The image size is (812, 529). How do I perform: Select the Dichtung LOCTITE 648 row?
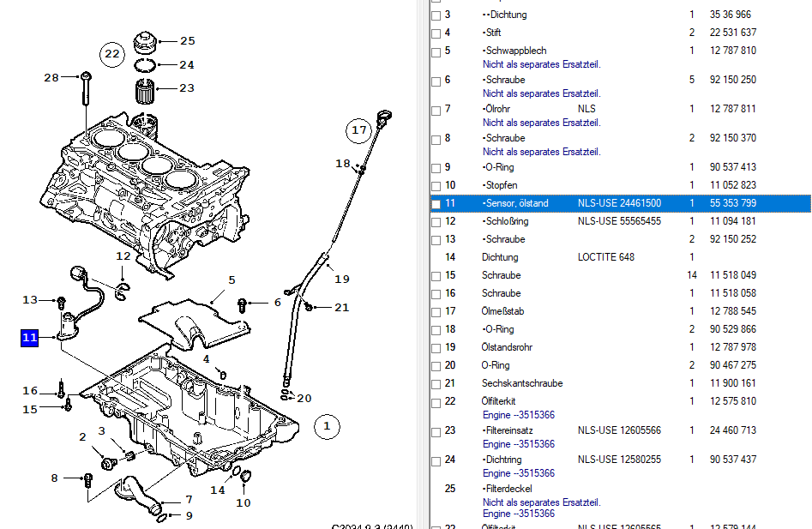621,257
